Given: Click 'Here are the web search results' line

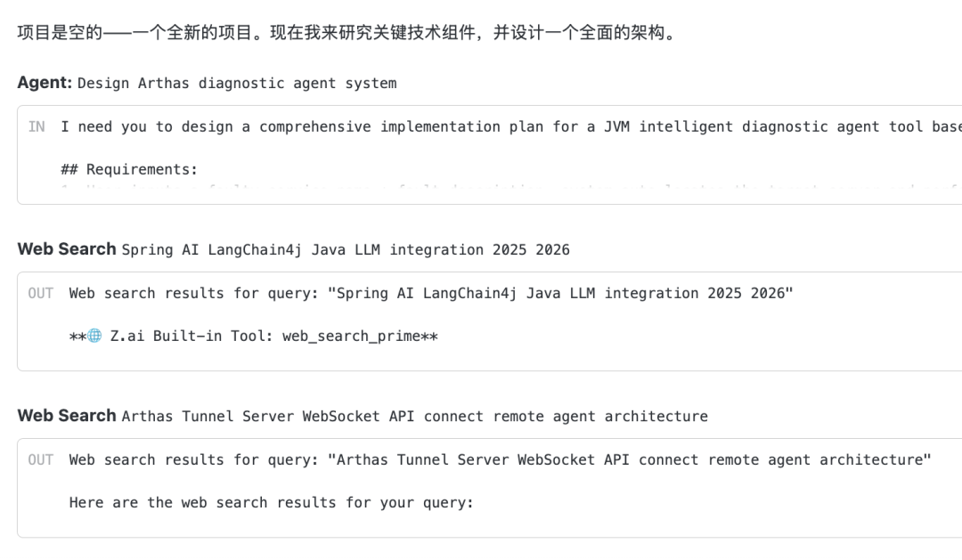Looking at the screenshot, I should click(x=271, y=503).
